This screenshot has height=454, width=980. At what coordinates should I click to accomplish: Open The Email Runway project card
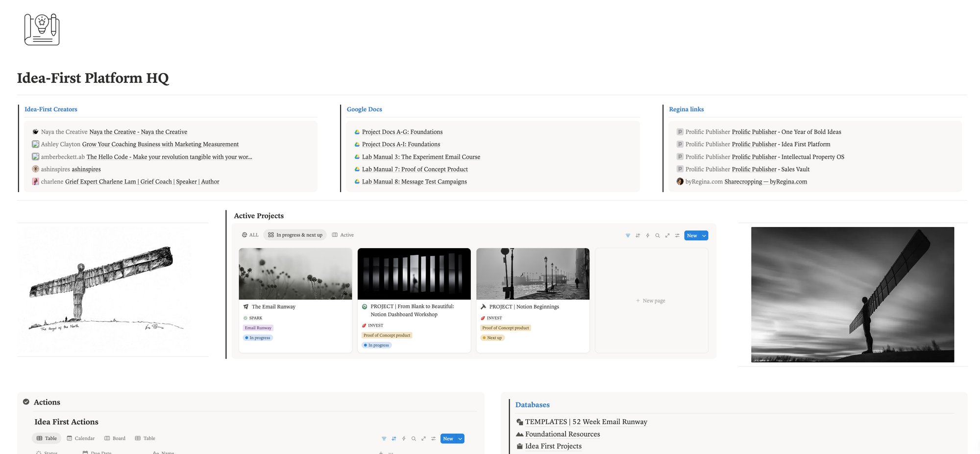click(x=273, y=307)
